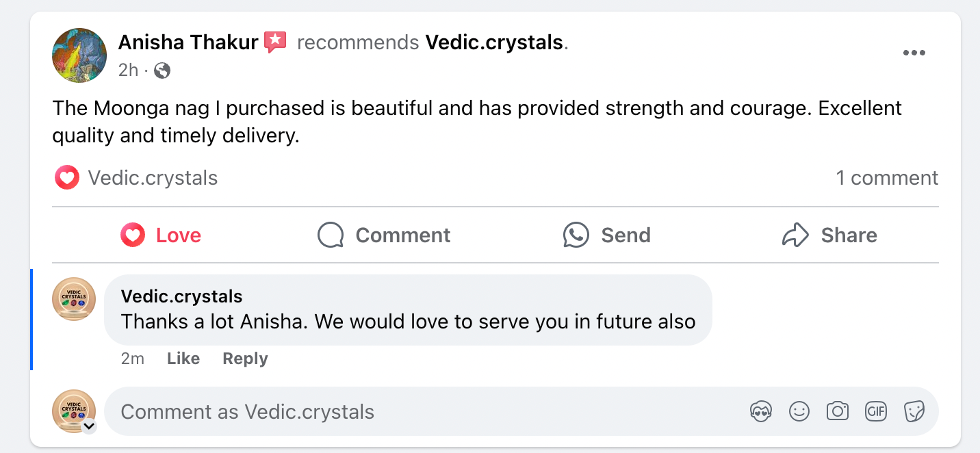Type in the Comment as Vedic.crystals field

pyautogui.click(x=411, y=411)
